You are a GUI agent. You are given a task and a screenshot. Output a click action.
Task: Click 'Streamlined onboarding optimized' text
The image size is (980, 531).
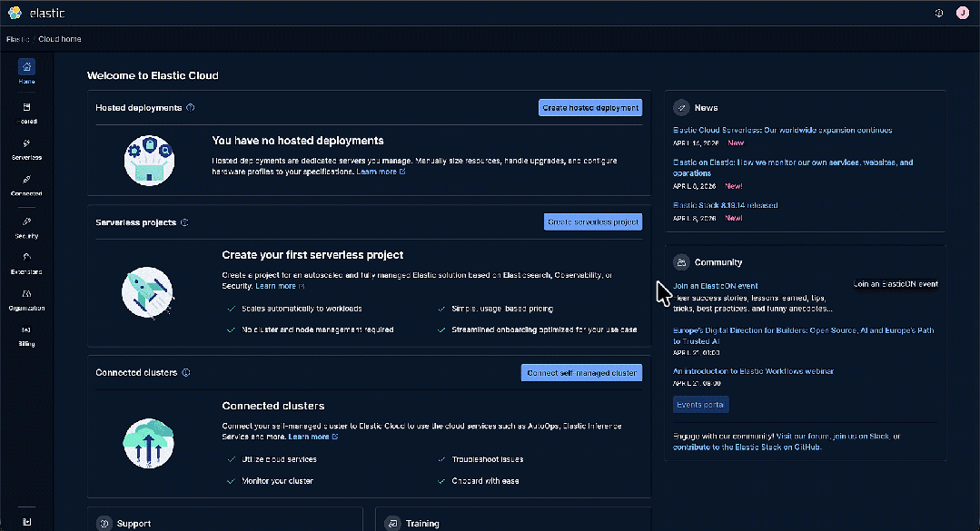[x=544, y=329]
